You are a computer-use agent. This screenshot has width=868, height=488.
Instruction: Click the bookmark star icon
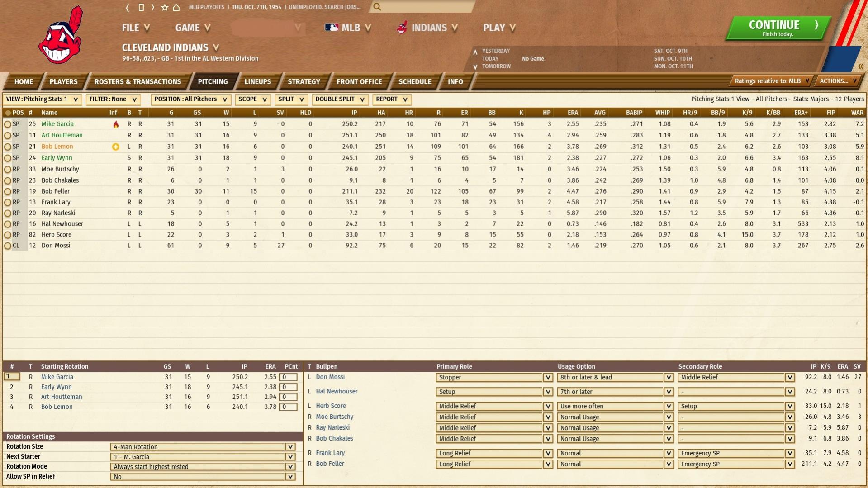click(165, 7)
